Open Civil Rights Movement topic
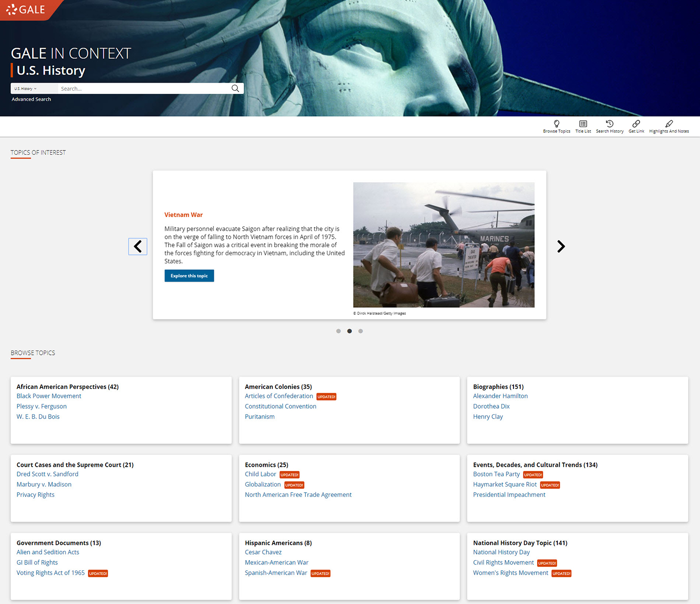Viewport: 700px width, 604px height. (504, 562)
